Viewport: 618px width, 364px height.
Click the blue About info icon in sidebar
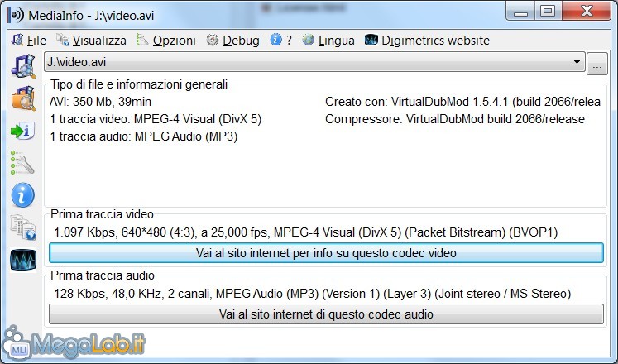tap(23, 195)
